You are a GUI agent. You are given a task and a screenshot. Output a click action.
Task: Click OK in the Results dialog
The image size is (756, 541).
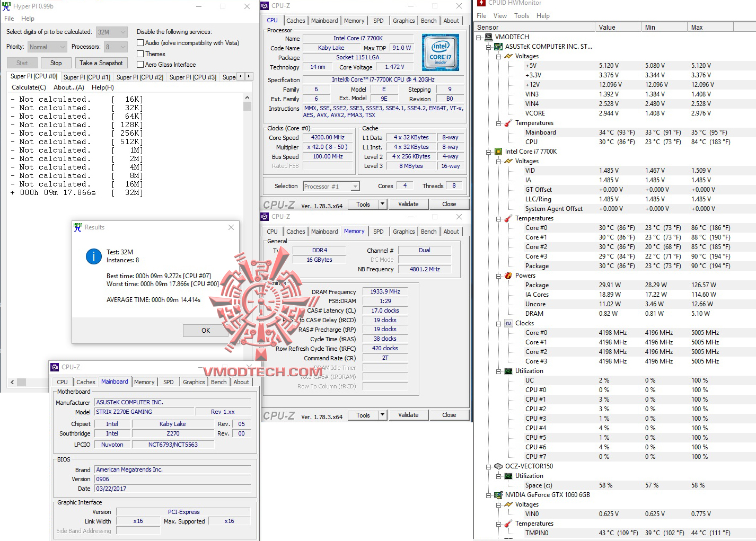[205, 330]
